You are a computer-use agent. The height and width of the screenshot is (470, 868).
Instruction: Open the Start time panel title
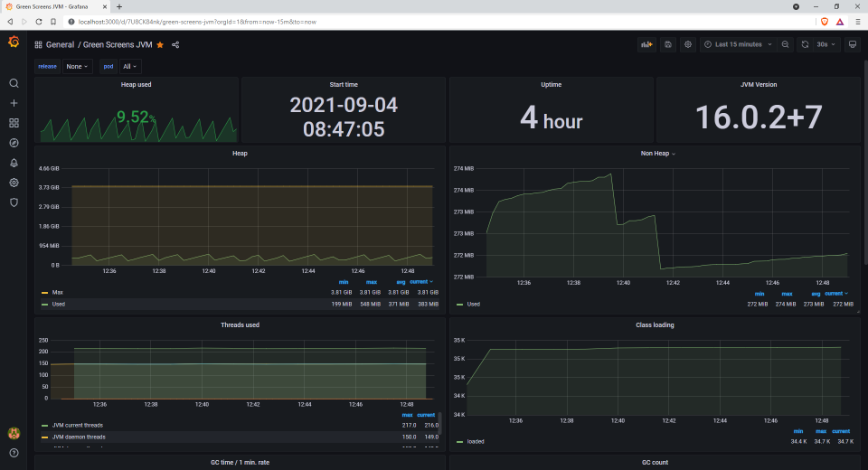344,85
